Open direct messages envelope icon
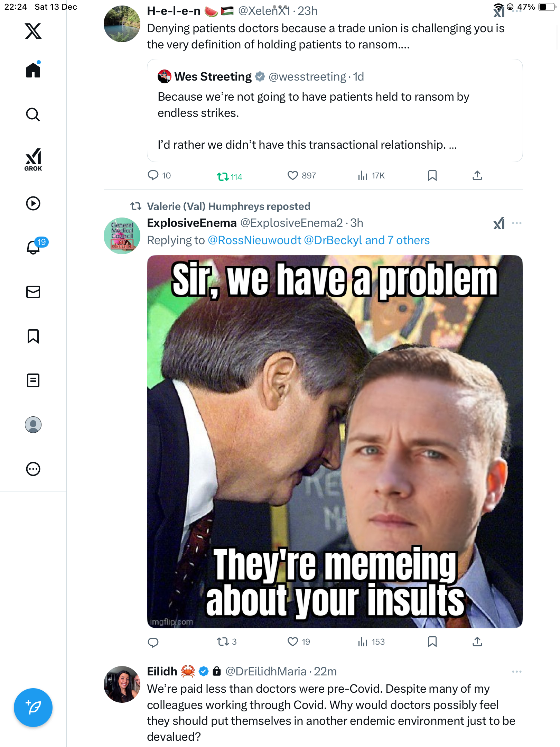Image resolution: width=560 pixels, height=747 pixels. pyautogui.click(x=33, y=292)
